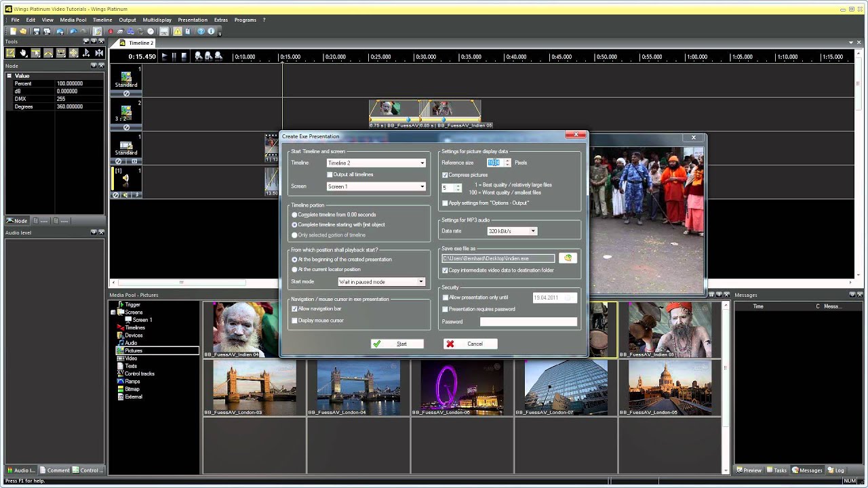Image resolution: width=868 pixels, height=488 pixels.
Task: Toggle Copy intermediate video data checkbox
Action: (445, 270)
